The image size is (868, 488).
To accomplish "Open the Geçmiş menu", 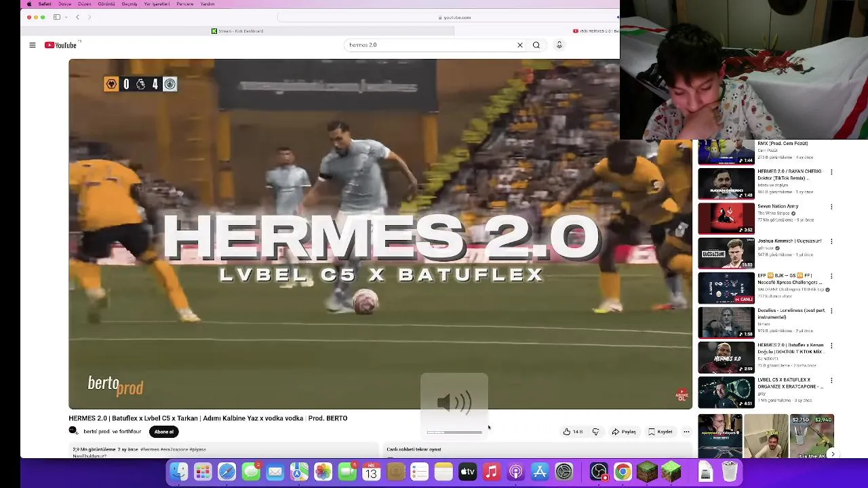I will click(130, 4).
